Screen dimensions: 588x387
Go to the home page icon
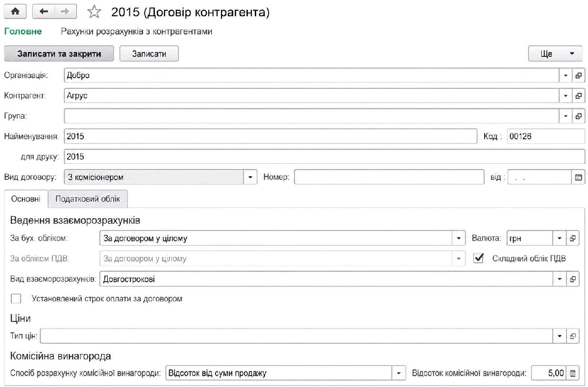[15, 12]
